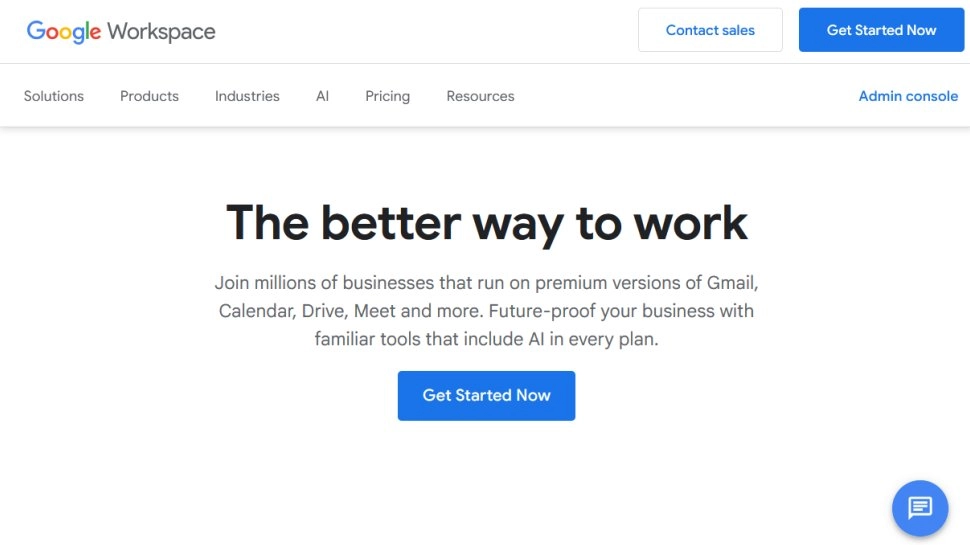Click the word "Gmail" in the description

(x=731, y=282)
